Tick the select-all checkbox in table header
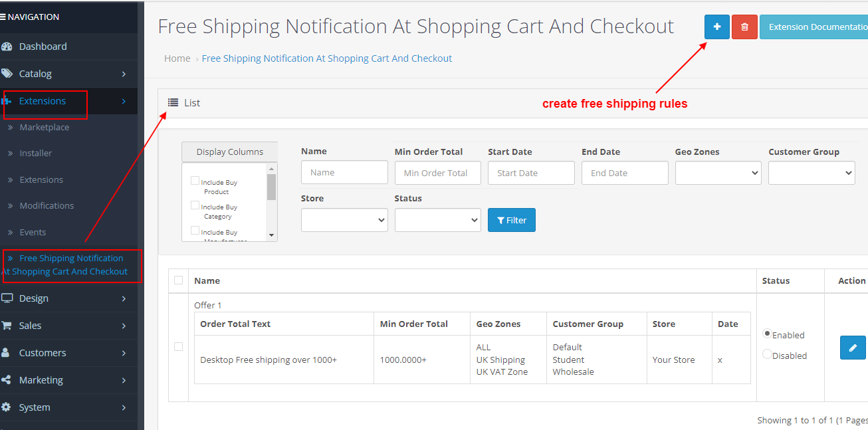The image size is (868, 430). (x=178, y=280)
